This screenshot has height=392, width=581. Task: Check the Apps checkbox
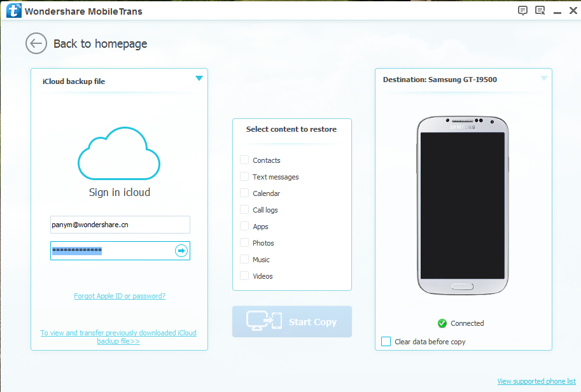click(244, 226)
